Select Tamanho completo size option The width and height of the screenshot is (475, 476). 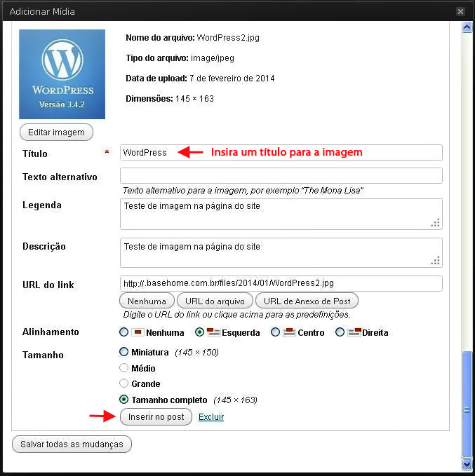pyautogui.click(x=123, y=399)
